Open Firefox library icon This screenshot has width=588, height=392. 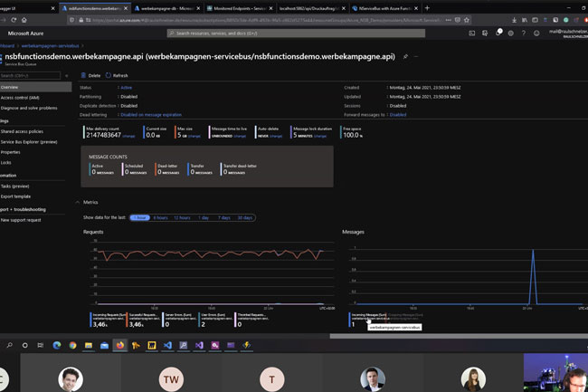click(525, 20)
